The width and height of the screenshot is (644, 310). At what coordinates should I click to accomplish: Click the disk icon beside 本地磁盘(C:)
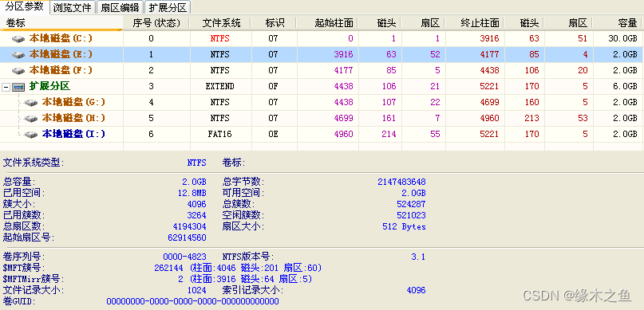[x=18, y=39]
